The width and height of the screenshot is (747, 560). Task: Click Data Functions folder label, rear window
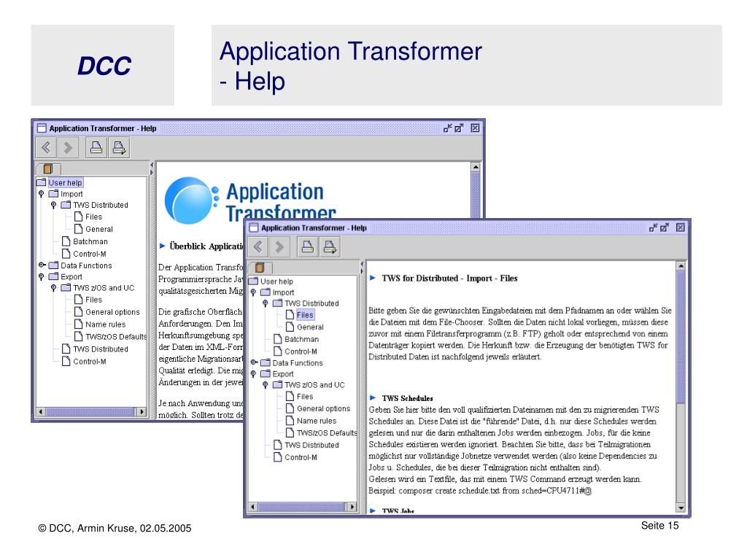[x=86, y=265]
